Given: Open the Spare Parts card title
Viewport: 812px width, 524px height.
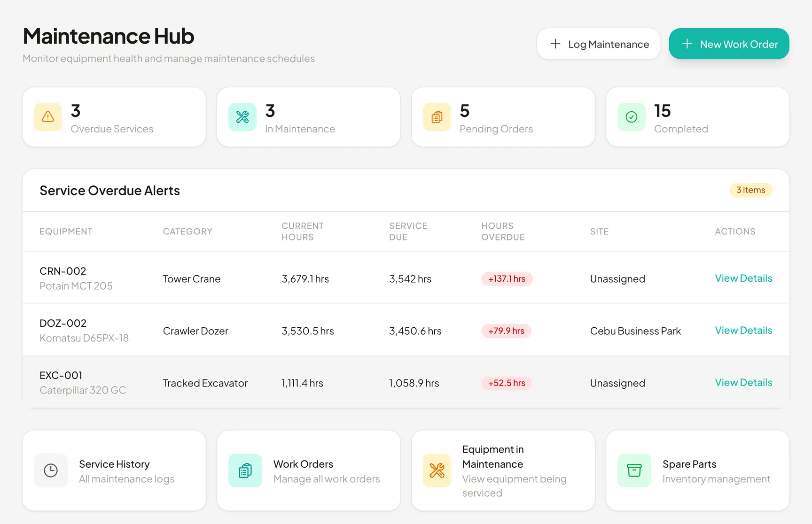Looking at the screenshot, I should point(689,464).
